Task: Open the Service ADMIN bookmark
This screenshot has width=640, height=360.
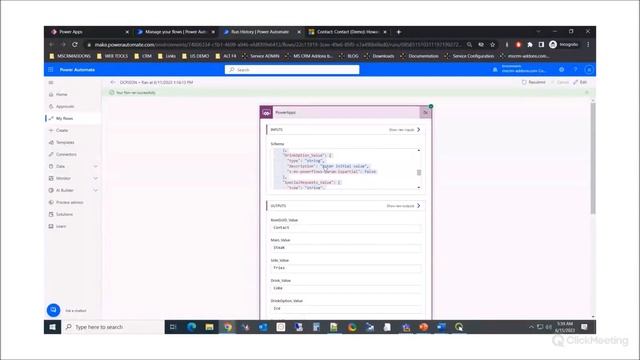Action: tap(261, 56)
